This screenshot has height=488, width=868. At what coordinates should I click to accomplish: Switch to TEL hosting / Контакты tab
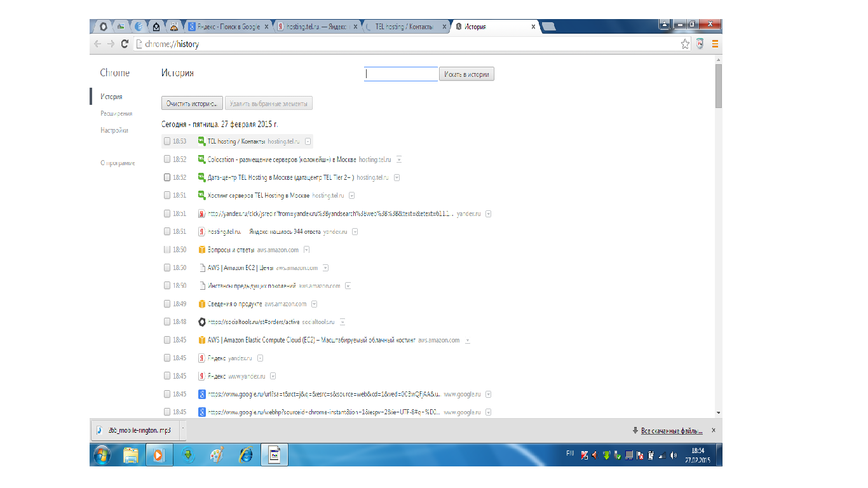403,27
